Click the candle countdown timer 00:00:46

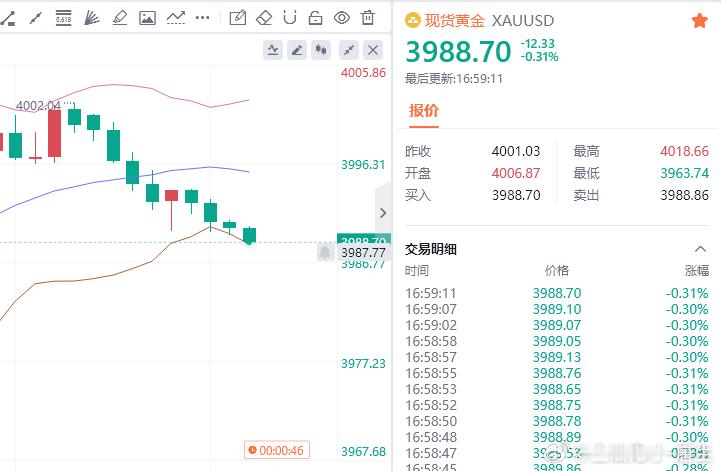click(x=277, y=450)
